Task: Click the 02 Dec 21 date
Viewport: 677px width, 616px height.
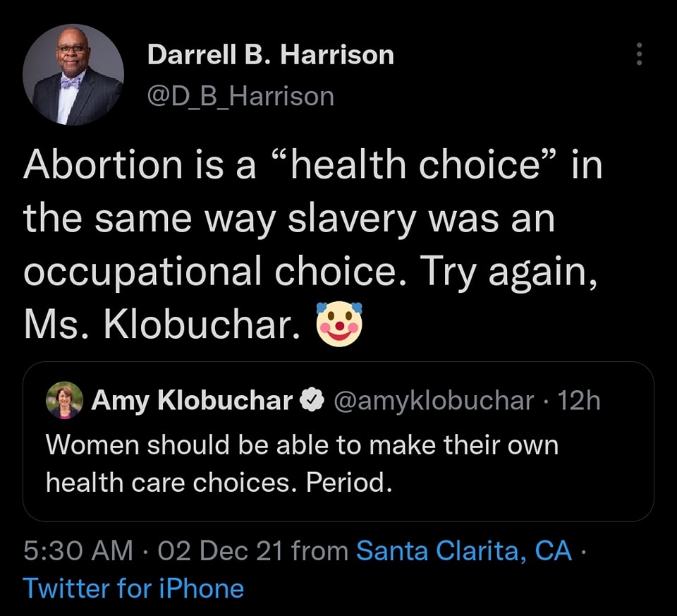Action: (x=215, y=550)
